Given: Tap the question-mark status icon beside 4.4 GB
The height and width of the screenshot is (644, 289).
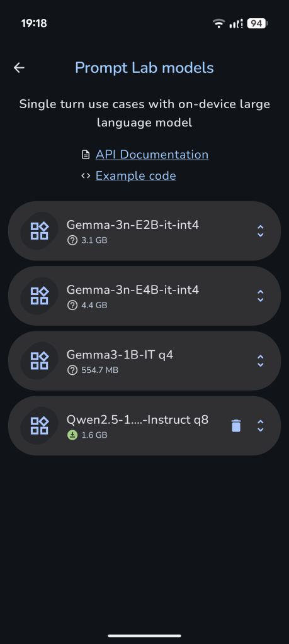Looking at the screenshot, I should (72, 305).
